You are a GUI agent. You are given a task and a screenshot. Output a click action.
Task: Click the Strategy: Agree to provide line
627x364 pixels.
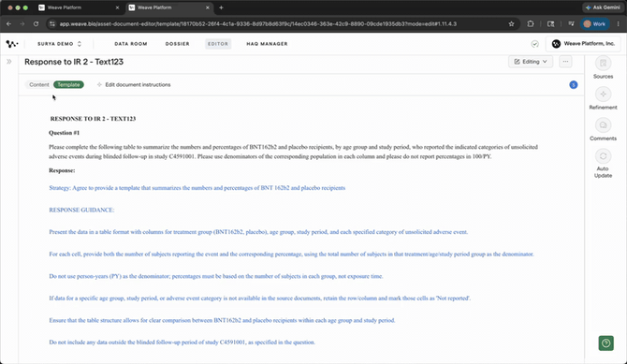(x=197, y=188)
